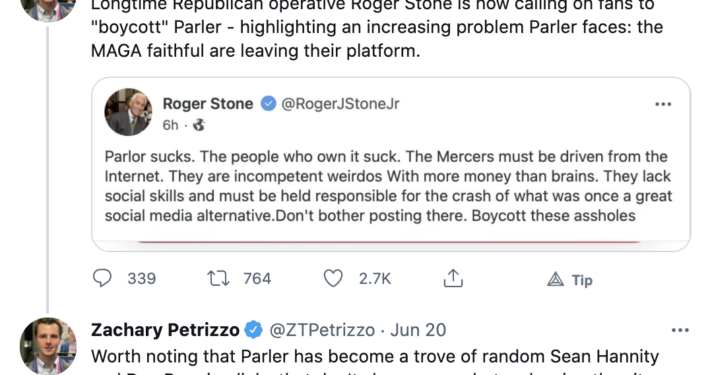Open more options on Zachary Petrizzo tweet
This screenshot has width=710, height=375.
[x=680, y=330]
